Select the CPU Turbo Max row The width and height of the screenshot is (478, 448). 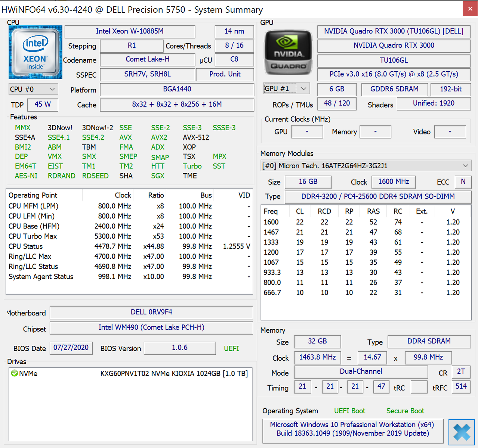pos(129,236)
